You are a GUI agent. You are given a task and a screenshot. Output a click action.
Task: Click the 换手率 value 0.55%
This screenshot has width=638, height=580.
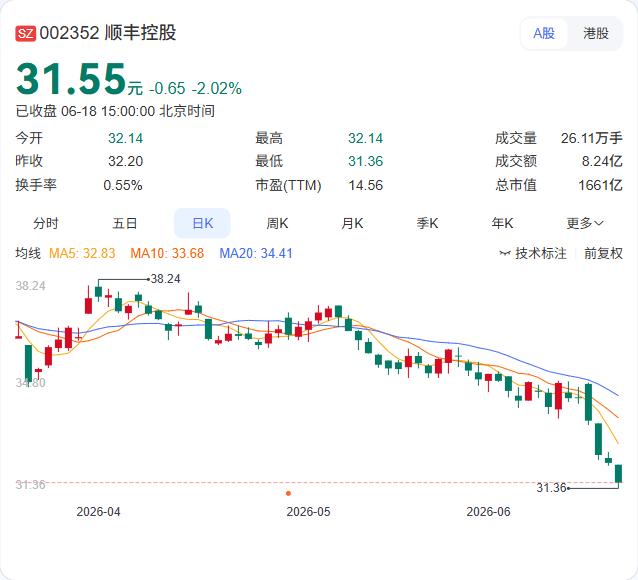[x=123, y=185]
